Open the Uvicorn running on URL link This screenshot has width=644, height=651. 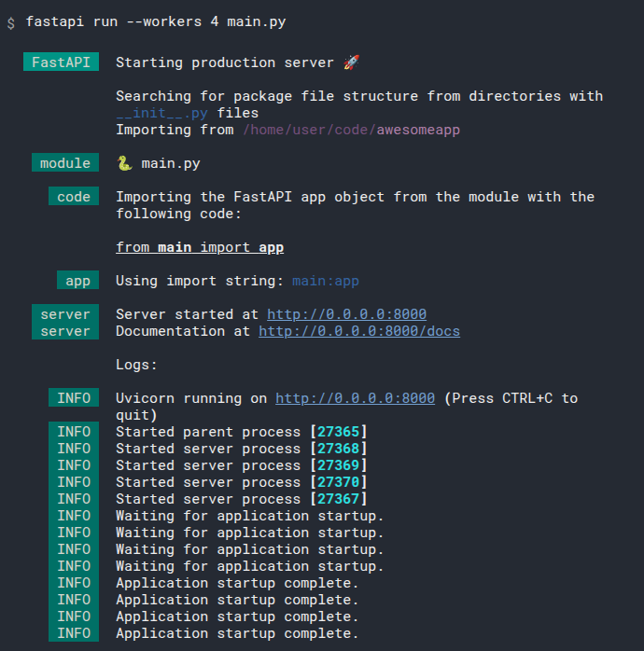tap(355, 398)
